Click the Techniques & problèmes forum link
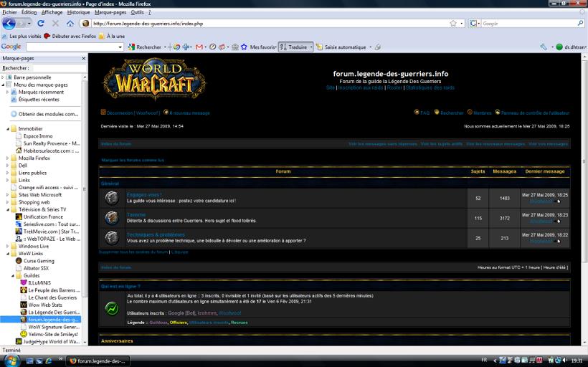This screenshot has height=367, width=588. pyautogui.click(x=156, y=234)
